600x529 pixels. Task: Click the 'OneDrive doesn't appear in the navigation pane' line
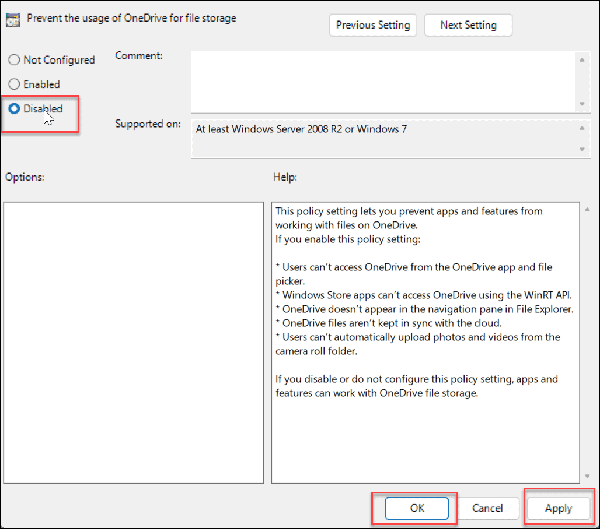pyautogui.click(x=425, y=309)
